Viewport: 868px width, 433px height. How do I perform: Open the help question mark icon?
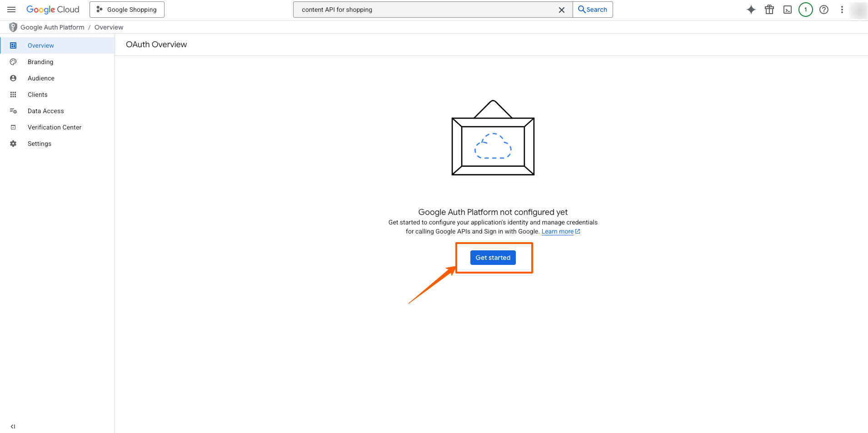824,10
